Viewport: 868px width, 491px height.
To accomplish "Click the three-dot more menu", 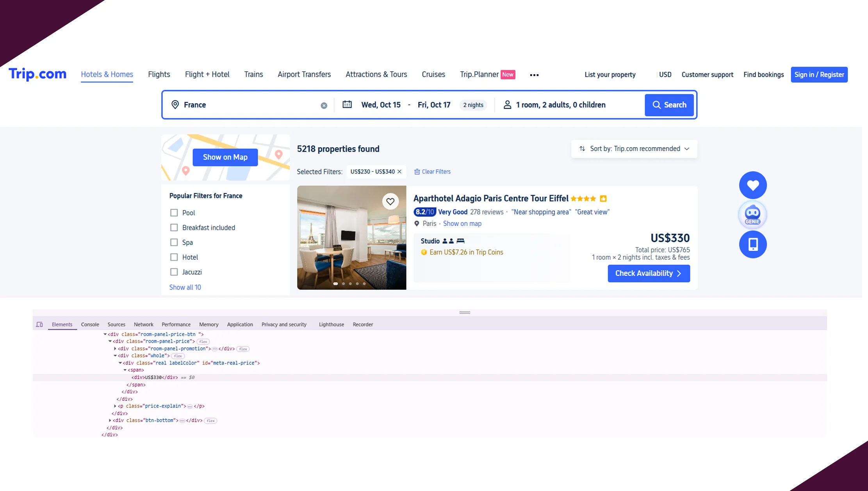I will click(534, 75).
